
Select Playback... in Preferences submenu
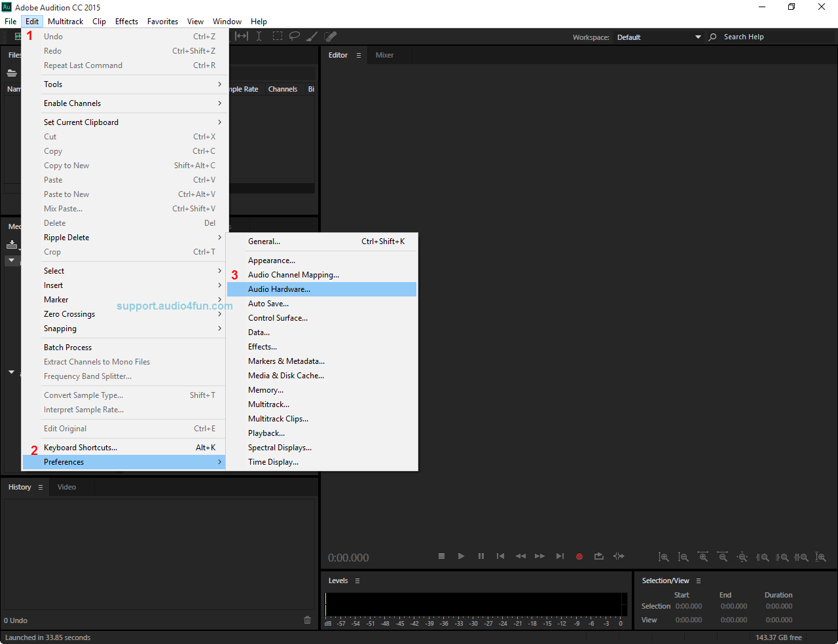pos(321,433)
